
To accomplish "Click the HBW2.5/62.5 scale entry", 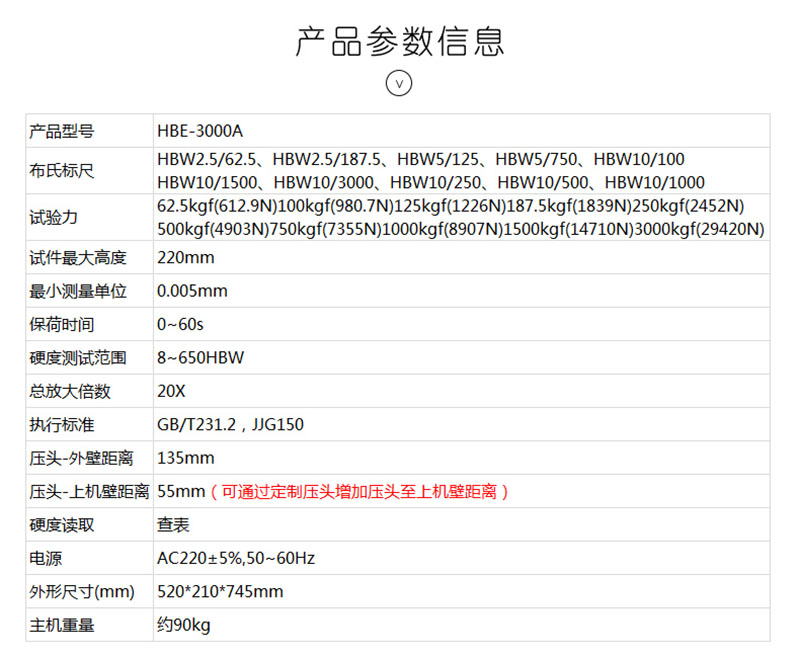I will [x=207, y=160].
